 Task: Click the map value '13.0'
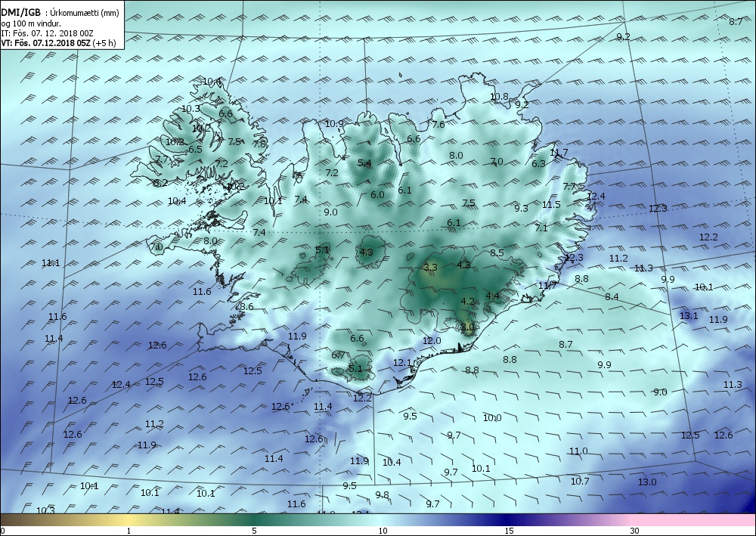(647, 482)
